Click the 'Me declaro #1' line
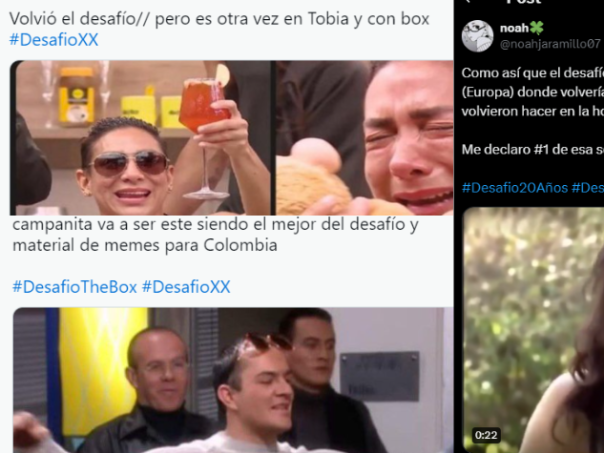This screenshot has height=453, width=604. pos(533,149)
